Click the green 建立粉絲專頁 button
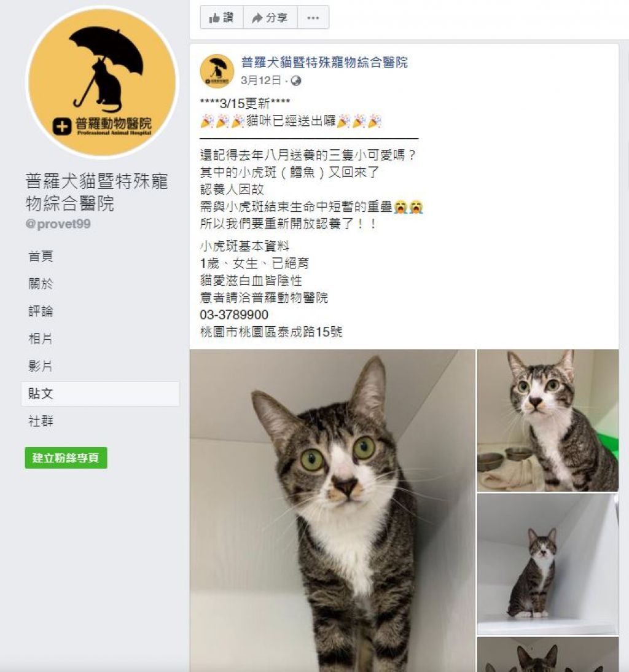Viewport: 629px width, 672px height. tap(66, 458)
